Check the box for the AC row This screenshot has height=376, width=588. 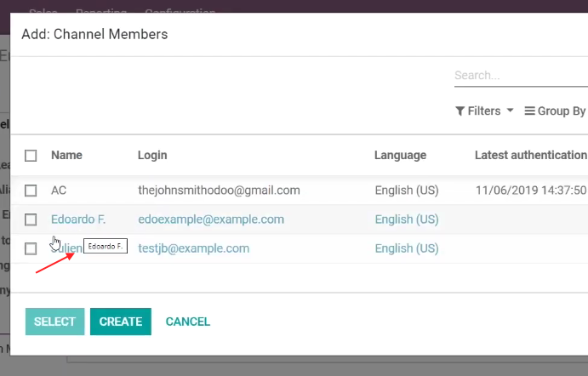31,191
